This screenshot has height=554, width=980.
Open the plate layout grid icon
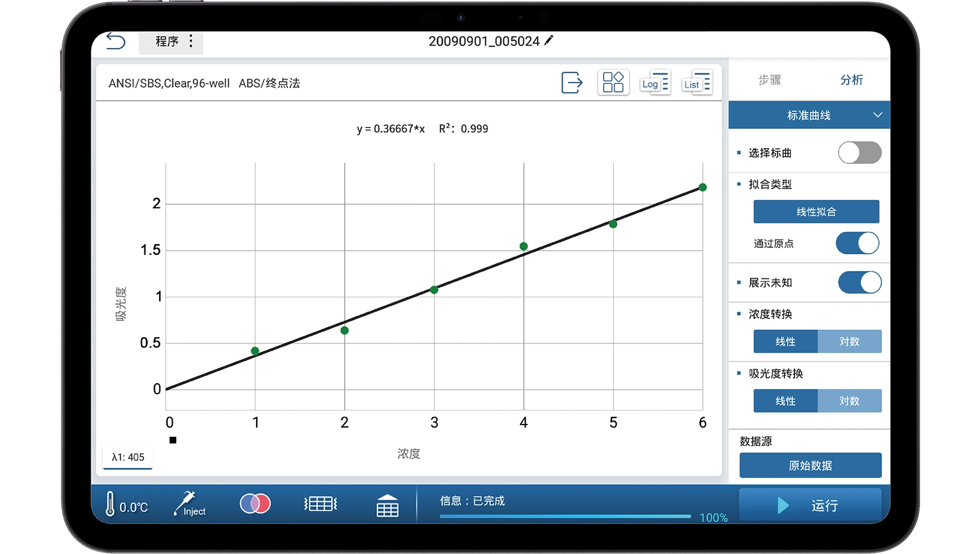pos(613,83)
